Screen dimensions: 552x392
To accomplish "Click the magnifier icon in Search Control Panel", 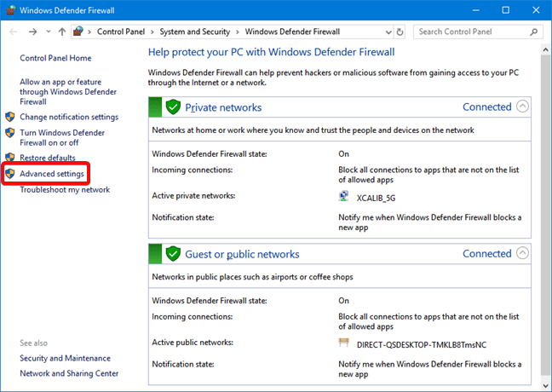I will point(534,32).
